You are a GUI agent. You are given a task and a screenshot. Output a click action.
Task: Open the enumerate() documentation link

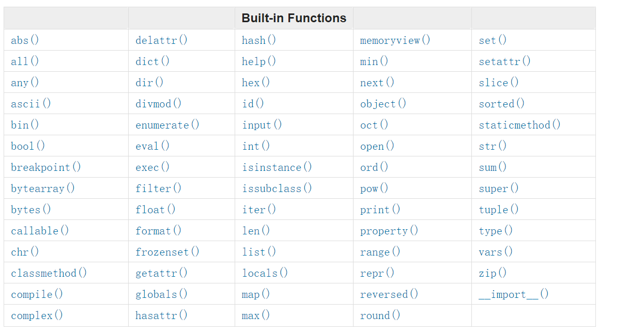(x=167, y=125)
